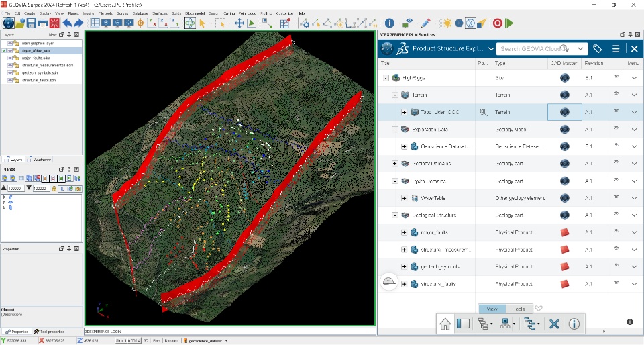This screenshot has height=345, width=644.
Task: Toggle the 2D grid toolbar icon
Action: 95,23
